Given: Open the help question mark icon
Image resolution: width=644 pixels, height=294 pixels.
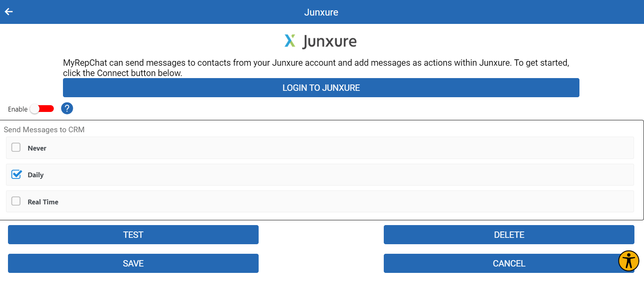Looking at the screenshot, I should click(x=67, y=108).
